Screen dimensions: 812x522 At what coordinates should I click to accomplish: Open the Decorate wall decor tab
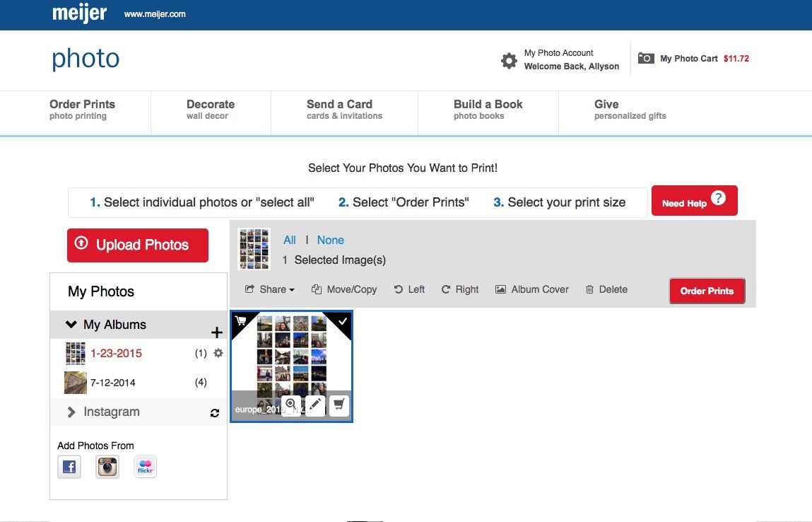[211, 110]
